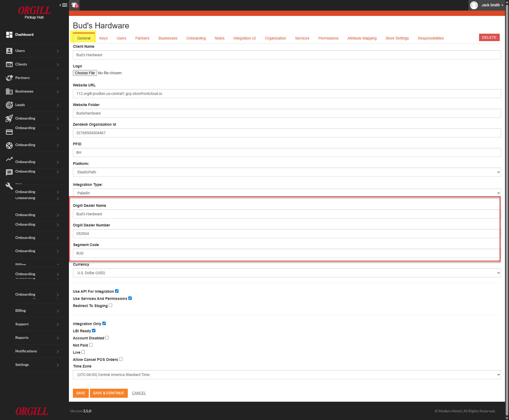
Task: Click Choose File for Logo
Action: [x=85, y=73]
